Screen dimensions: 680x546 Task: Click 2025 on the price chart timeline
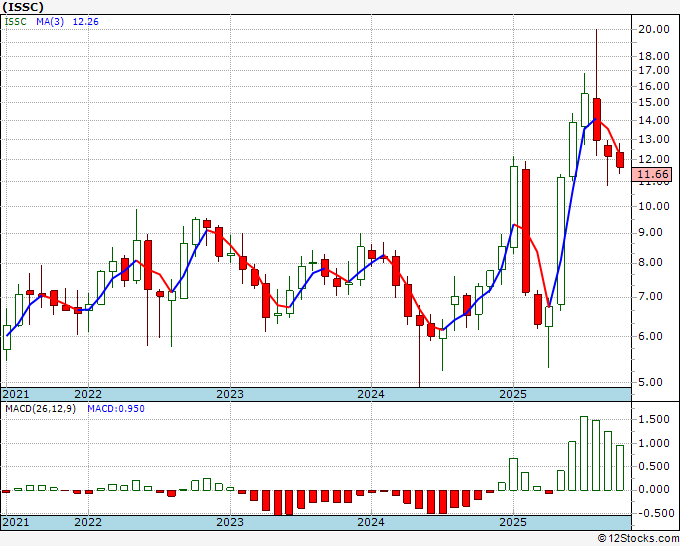513,394
